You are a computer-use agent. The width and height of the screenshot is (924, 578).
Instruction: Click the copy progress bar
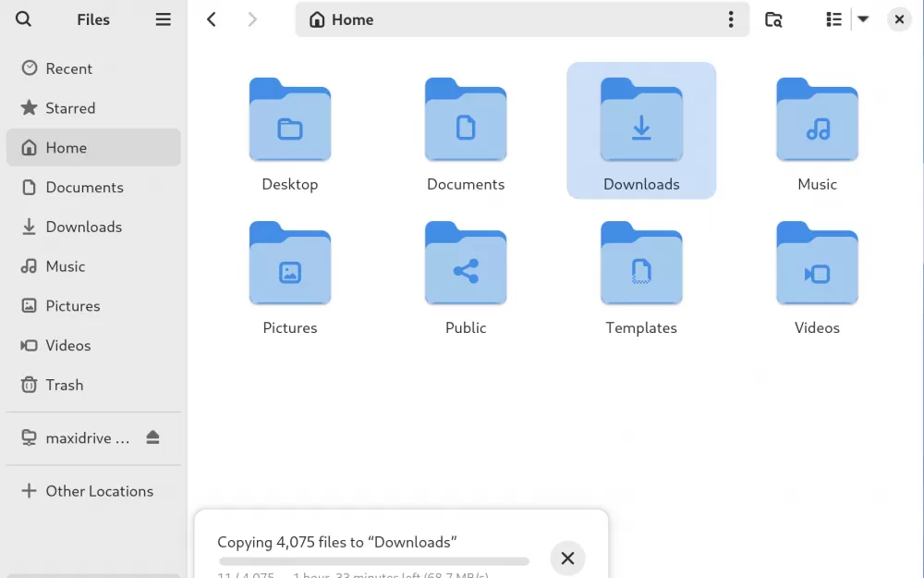click(374, 561)
